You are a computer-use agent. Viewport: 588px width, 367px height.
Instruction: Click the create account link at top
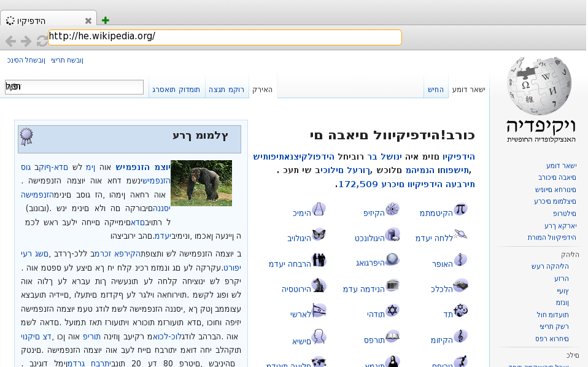[x=67, y=60]
